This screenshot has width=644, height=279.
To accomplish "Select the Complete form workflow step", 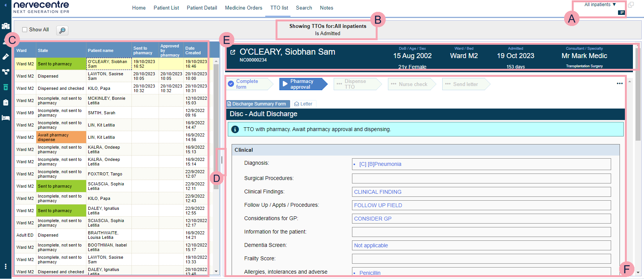I will [247, 84].
